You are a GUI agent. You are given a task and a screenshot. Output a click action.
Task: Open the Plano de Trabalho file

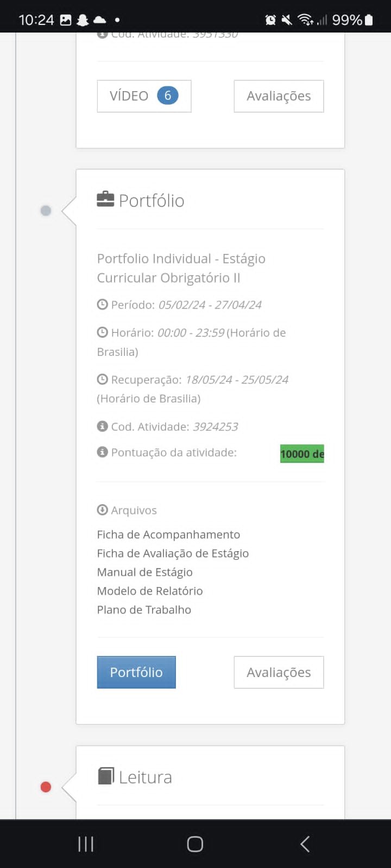[x=144, y=610]
